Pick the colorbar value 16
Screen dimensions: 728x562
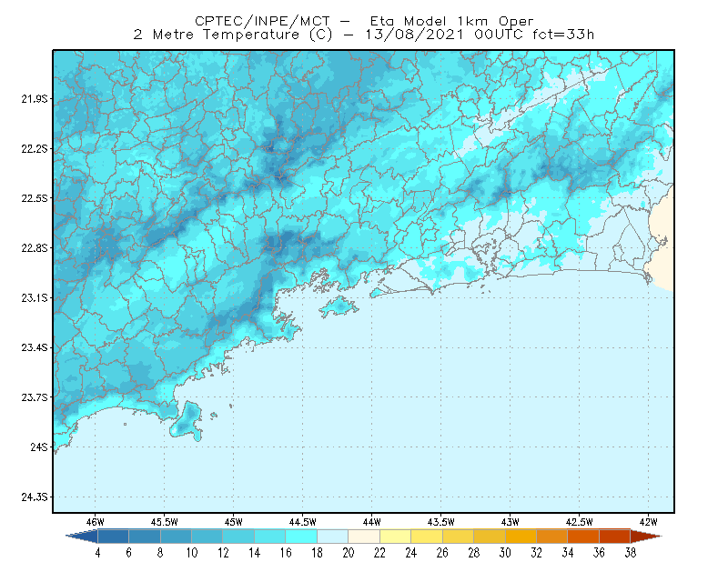[286, 553]
